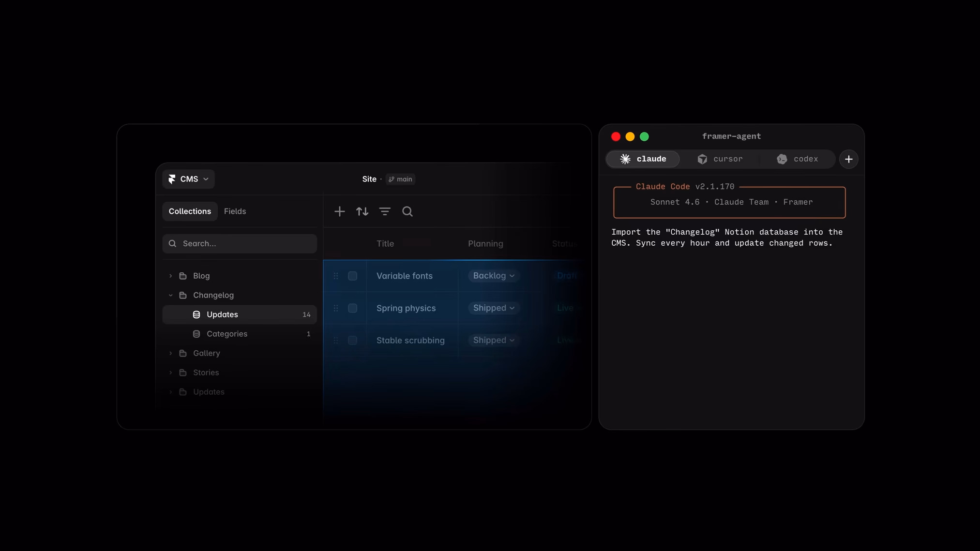Viewport: 980px width, 551px height.
Task: Click the Title column header
Action: click(385, 244)
